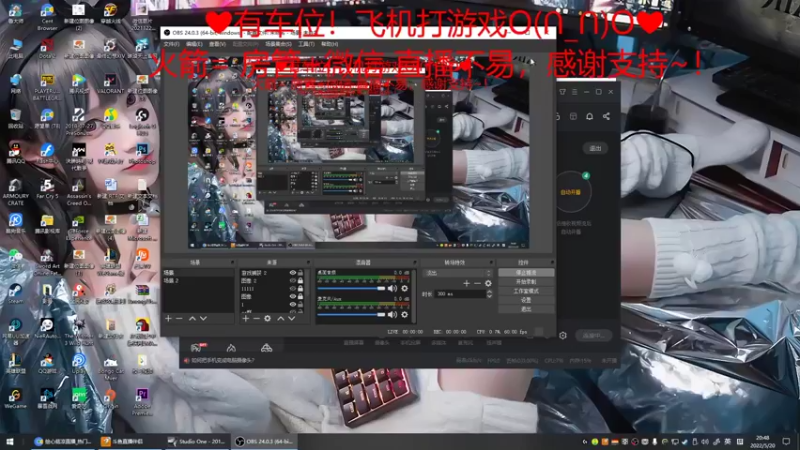This screenshot has width=800, height=450.
Task: Open transition properties gear icon
Action: [x=488, y=283]
